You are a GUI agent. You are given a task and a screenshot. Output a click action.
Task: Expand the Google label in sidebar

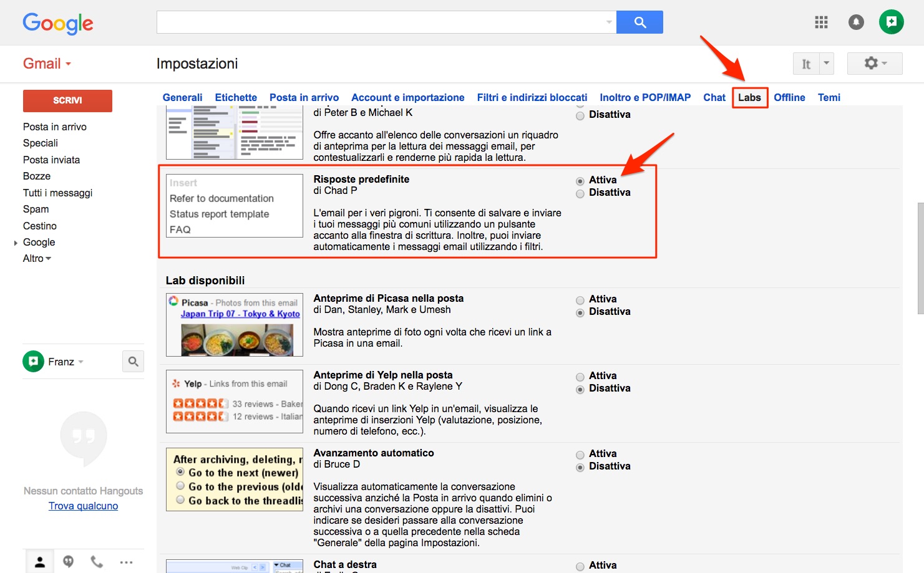point(16,243)
